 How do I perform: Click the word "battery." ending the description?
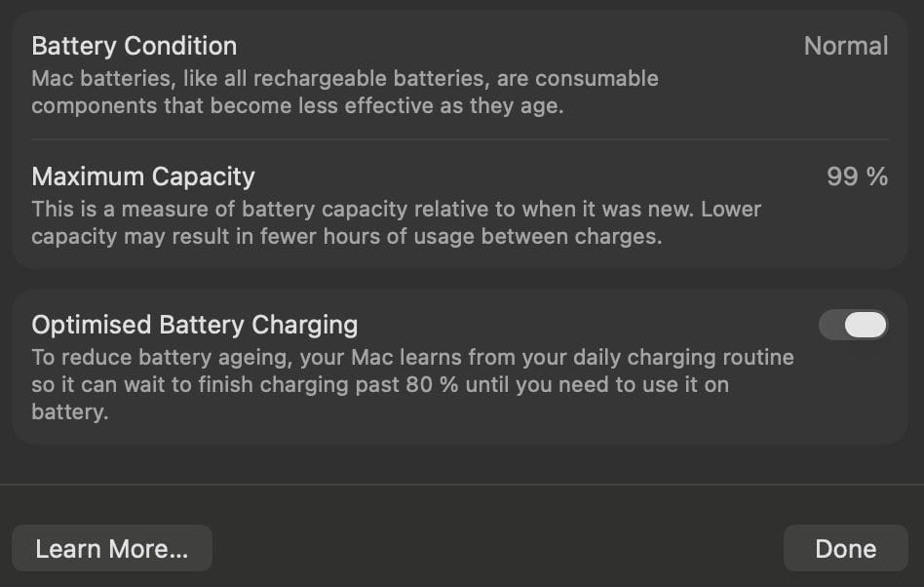(x=69, y=411)
